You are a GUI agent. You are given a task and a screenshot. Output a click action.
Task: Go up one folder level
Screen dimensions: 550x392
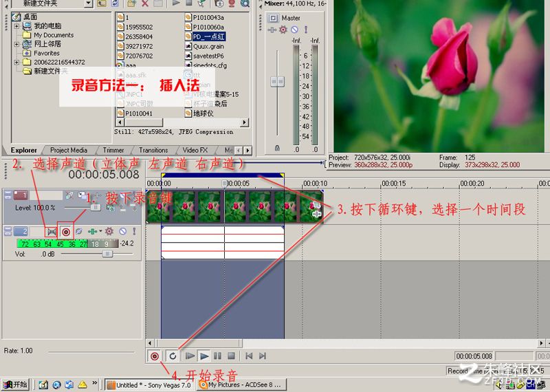pyautogui.click(x=102, y=3)
